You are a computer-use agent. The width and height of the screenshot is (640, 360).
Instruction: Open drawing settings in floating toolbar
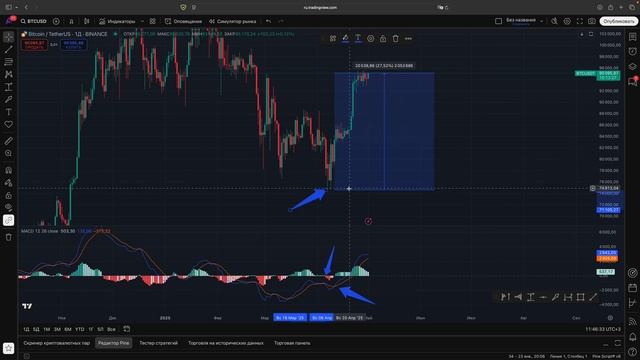[370, 38]
